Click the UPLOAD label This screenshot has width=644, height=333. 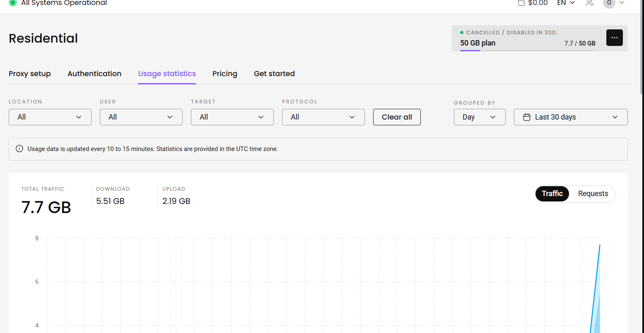[174, 189]
